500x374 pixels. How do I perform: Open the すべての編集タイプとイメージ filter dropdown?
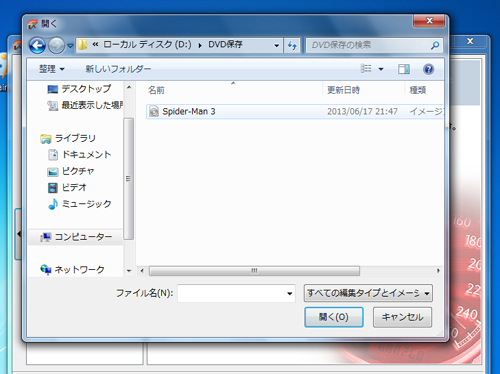pyautogui.click(x=368, y=293)
